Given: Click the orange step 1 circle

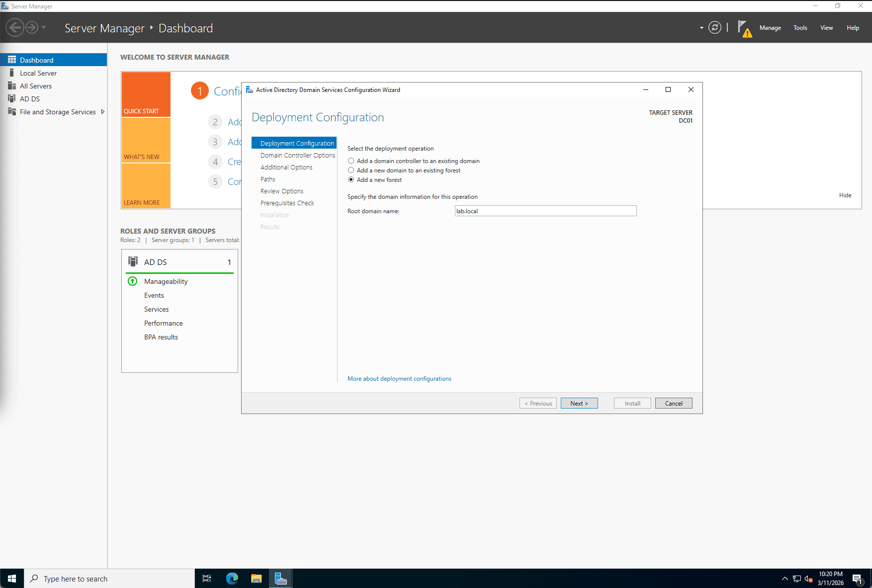Looking at the screenshot, I should (x=200, y=90).
